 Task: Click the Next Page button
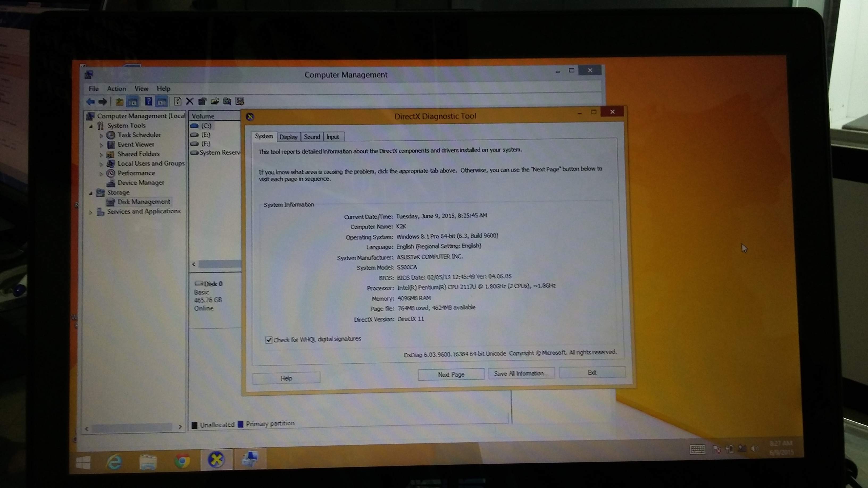[451, 375]
